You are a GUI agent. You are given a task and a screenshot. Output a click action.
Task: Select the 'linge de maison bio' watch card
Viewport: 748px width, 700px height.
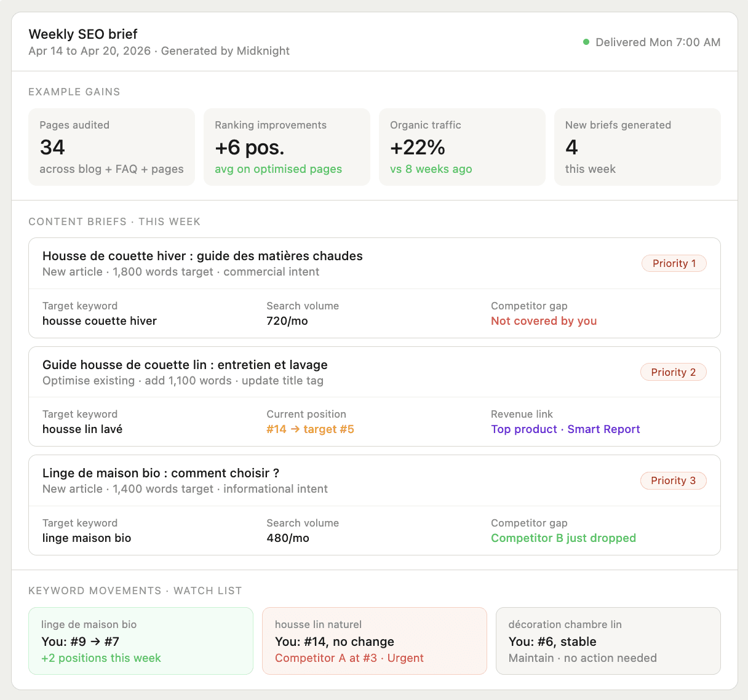click(x=140, y=641)
